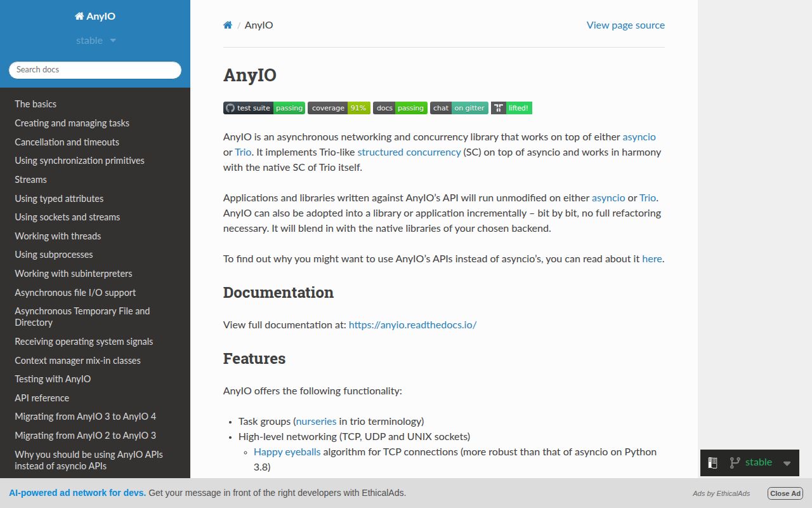Expand the version flyout caret at the bottom right
Image resolution: width=812 pixels, height=508 pixels.
point(787,463)
